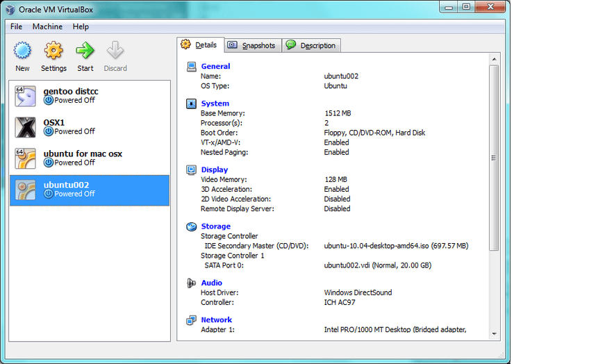Switch to the Snapshots tab

coord(253,45)
